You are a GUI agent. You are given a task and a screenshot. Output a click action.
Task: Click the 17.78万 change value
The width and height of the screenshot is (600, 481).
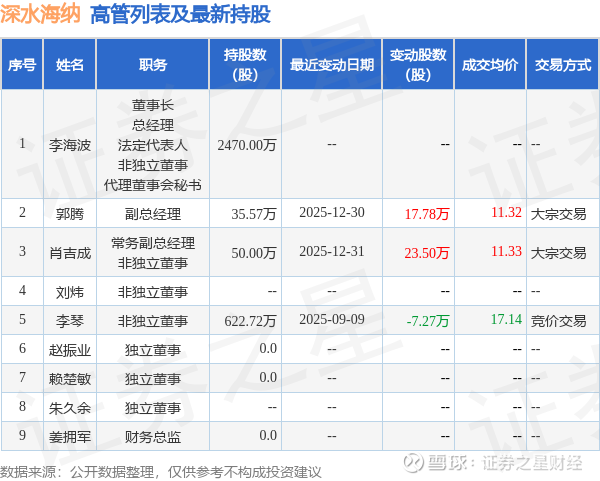pyautogui.click(x=427, y=214)
